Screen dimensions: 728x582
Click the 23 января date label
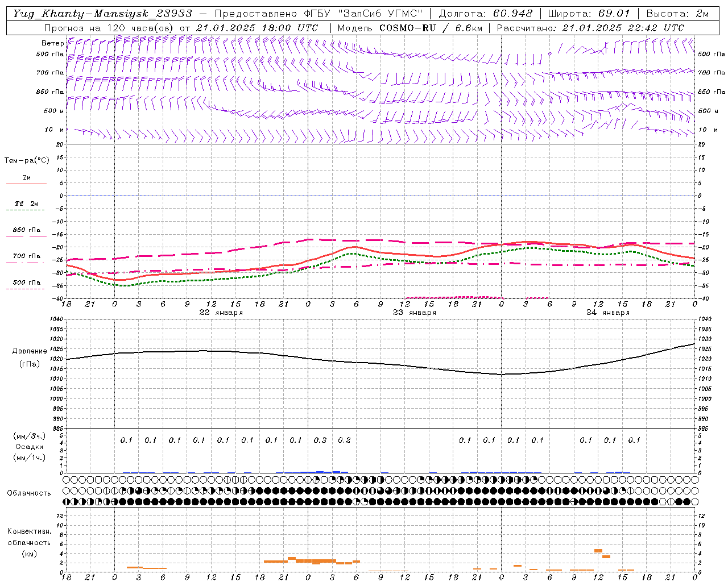415,313
